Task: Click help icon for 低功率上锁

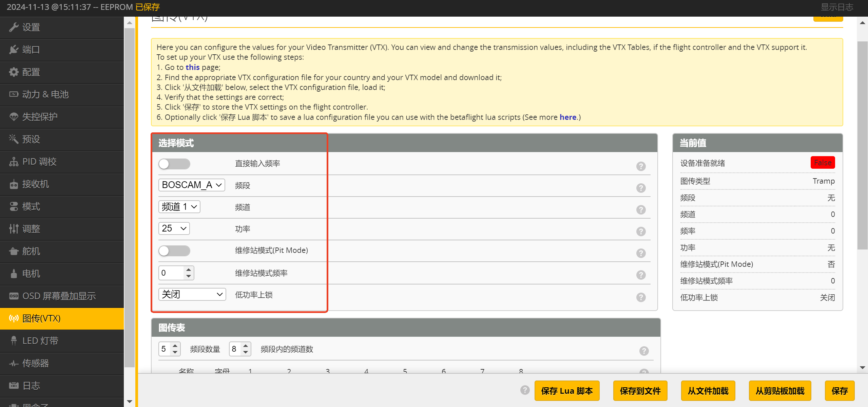Action: click(x=641, y=297)
